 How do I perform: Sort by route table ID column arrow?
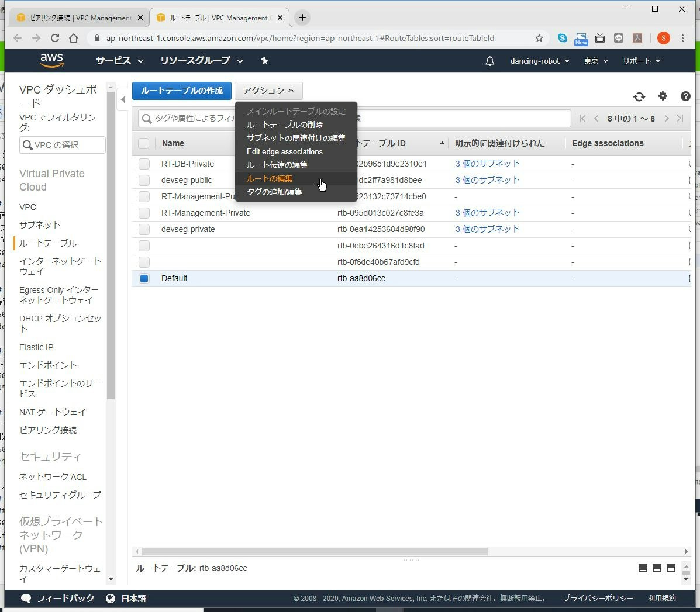tap(442, 143)
